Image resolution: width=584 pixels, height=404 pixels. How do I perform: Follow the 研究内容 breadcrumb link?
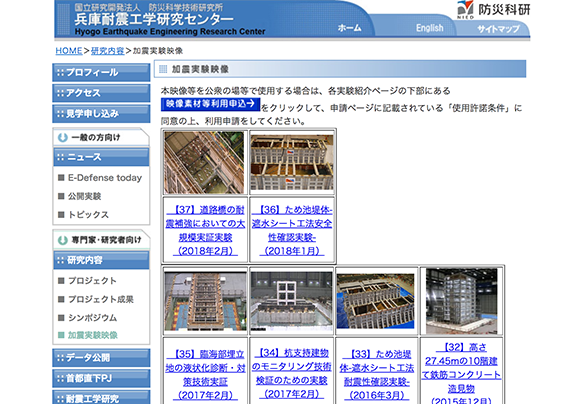pyautogui.click(x=107, y=51)
